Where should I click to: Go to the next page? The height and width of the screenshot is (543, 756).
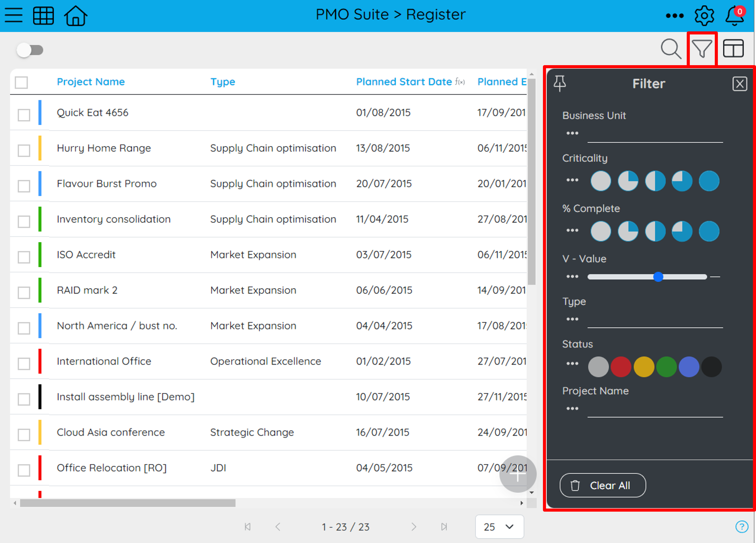pyautogui.click(x=414, y=527)
